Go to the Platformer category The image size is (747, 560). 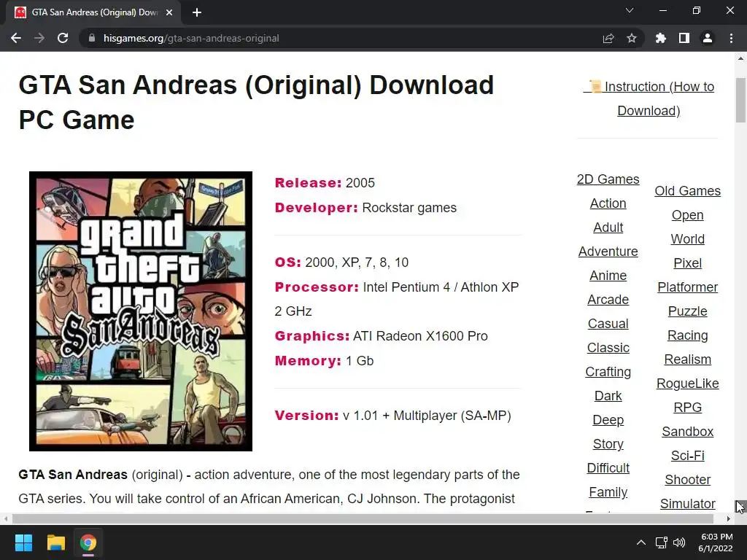point(687,287)
